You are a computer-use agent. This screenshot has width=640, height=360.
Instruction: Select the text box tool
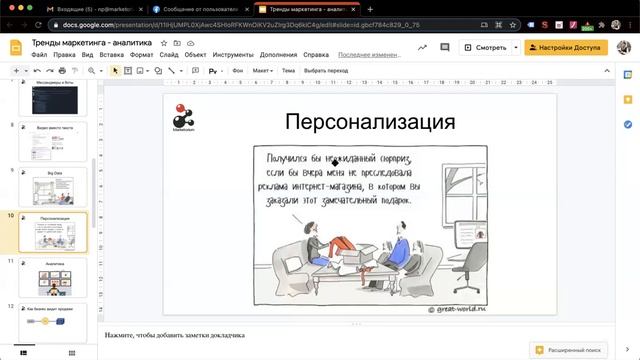[128, 71]
